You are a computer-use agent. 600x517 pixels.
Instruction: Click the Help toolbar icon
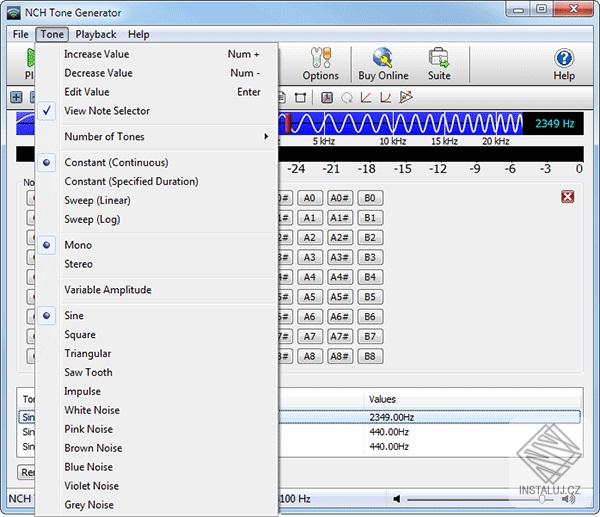pyautogui.click(x=564, y=64)
